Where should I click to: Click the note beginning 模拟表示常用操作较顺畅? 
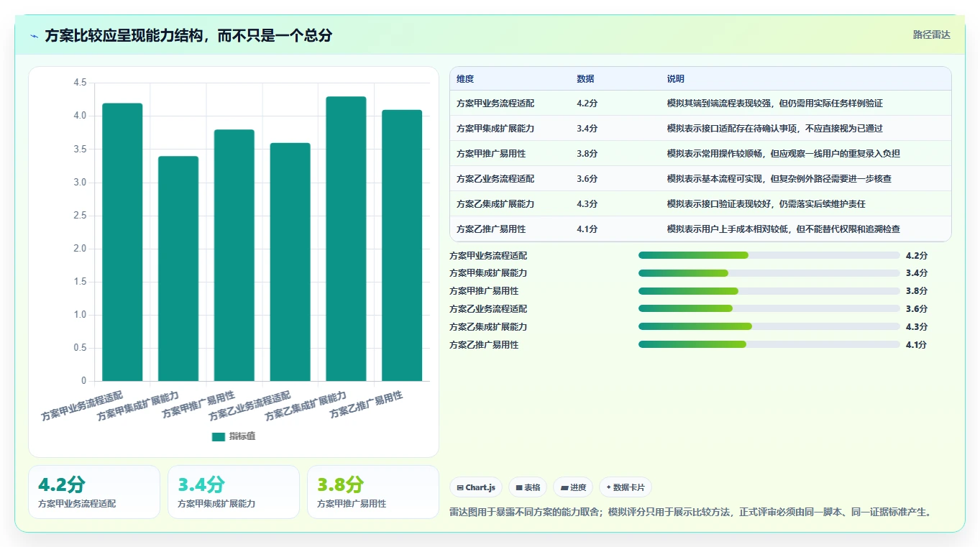[784, 154]
